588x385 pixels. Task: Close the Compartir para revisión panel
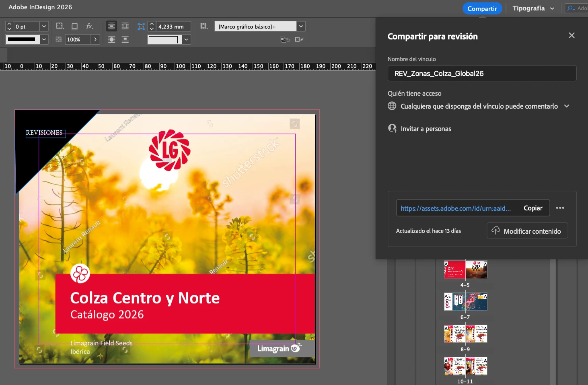click(x=572, y=35)
